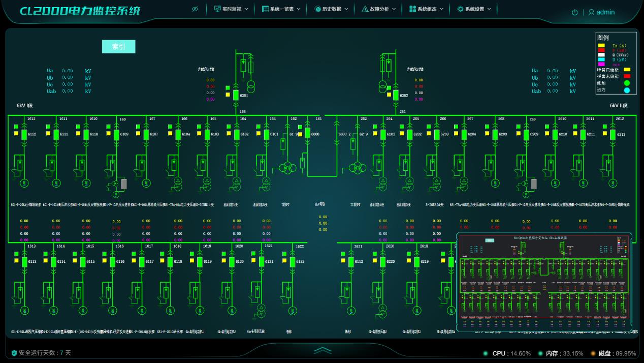Open the 故障分析 menu

coord(378,9)
